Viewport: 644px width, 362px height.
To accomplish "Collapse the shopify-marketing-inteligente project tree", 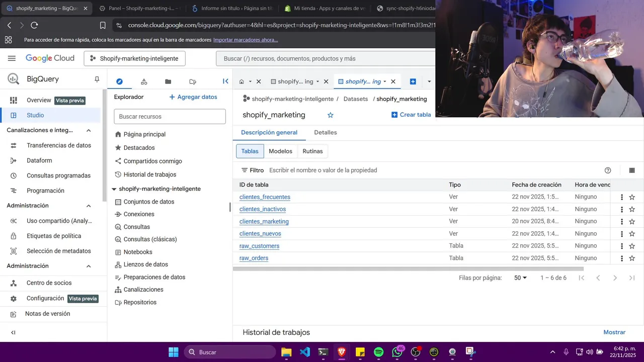I will 114,189.
